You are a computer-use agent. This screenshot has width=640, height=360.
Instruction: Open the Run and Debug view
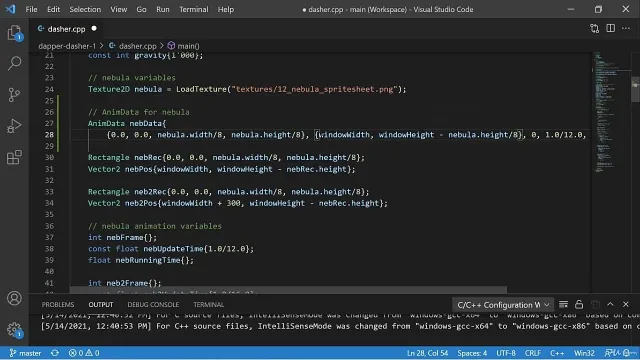click(x=14, y=126)
